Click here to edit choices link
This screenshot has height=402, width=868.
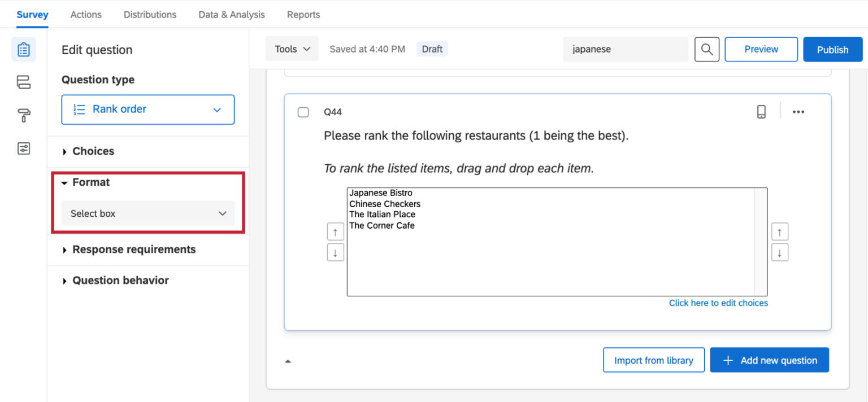(718, 303)
